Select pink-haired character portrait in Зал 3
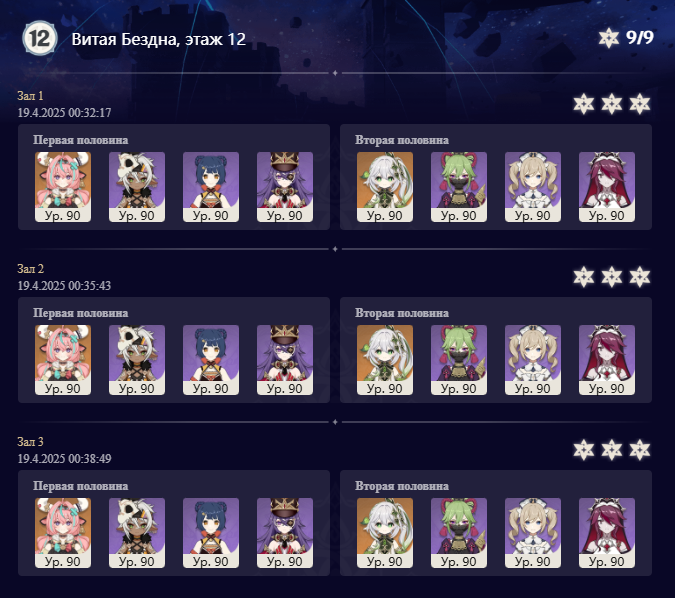The width and height of the screenshot is (675, 598). tap(63, 533)
